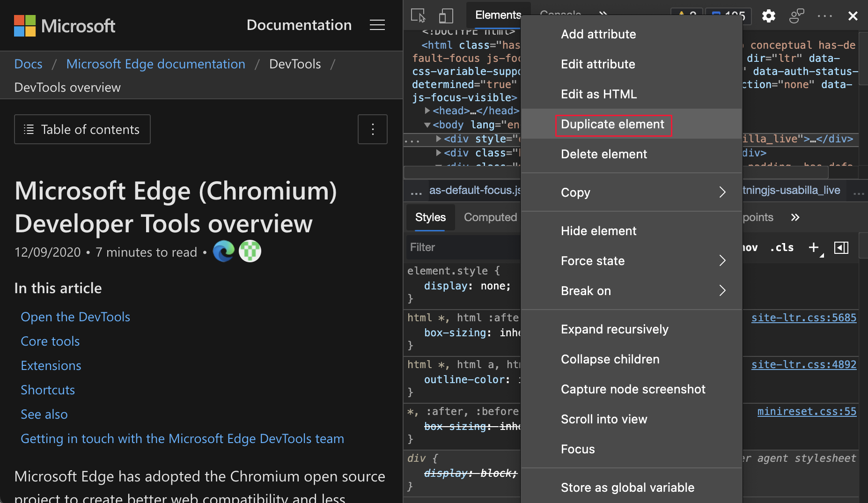Open the Documentation site hamburger menu
Viewport: 868px width, 503px height.
377,25
